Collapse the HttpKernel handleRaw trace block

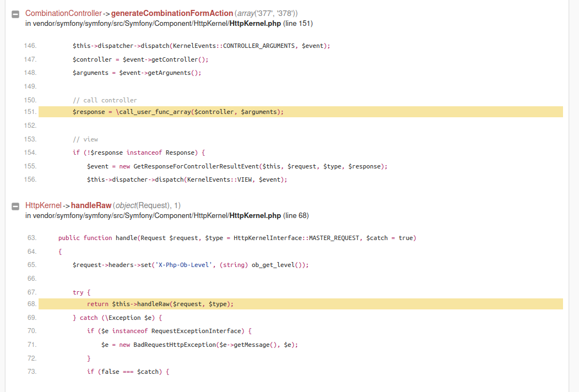click(x=15, y=206)
